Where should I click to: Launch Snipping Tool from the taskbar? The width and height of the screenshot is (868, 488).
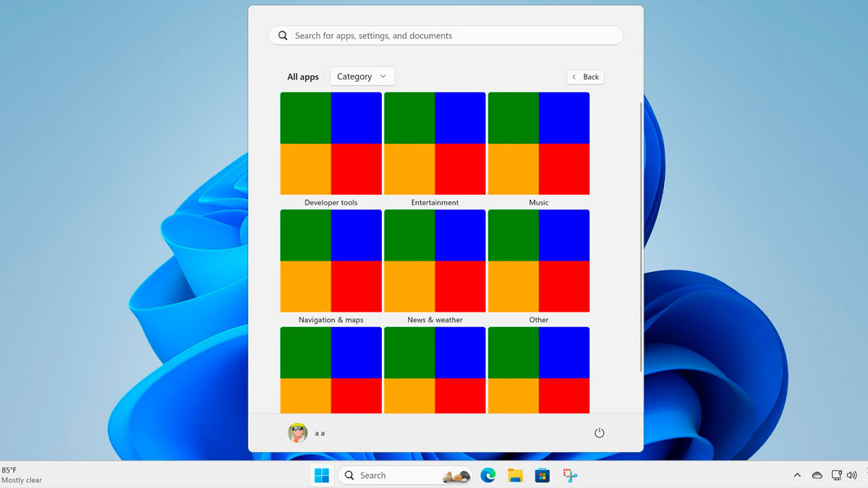click(x=569, y=475)
